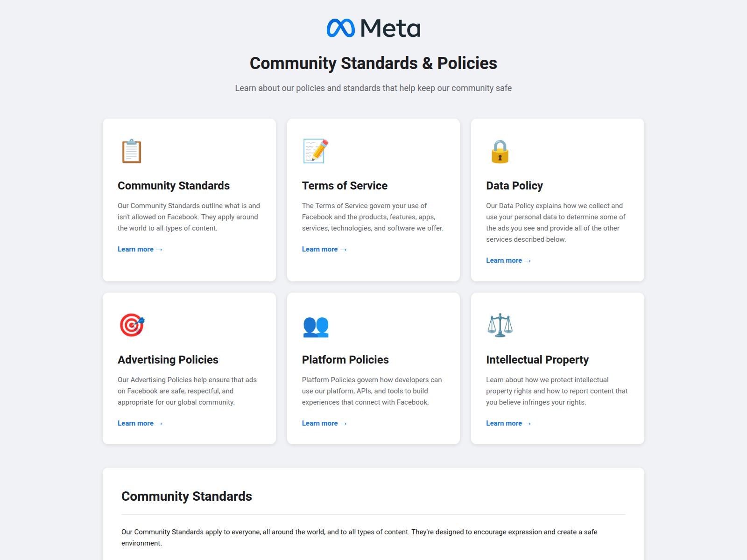Click the Meta infinity logo
This screenshot has width=747, height=560.
(x=341, y=28)
